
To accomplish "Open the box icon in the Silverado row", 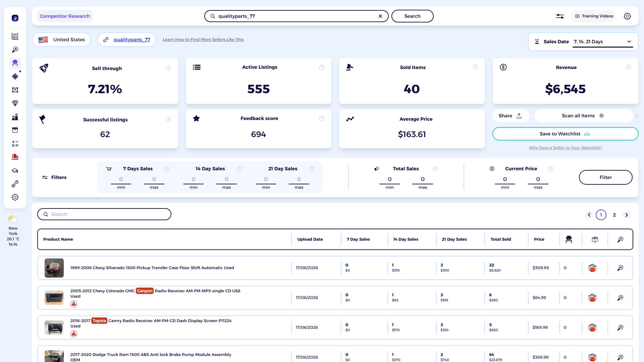I will 592,268.
